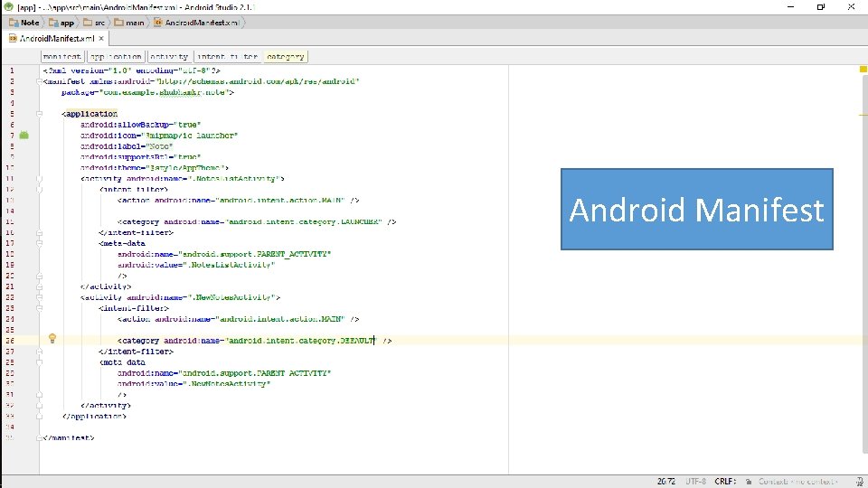868x488 pixels.
Task: Open the lightbulb quick-fix on line 26
Action: [x=52, y=338]
